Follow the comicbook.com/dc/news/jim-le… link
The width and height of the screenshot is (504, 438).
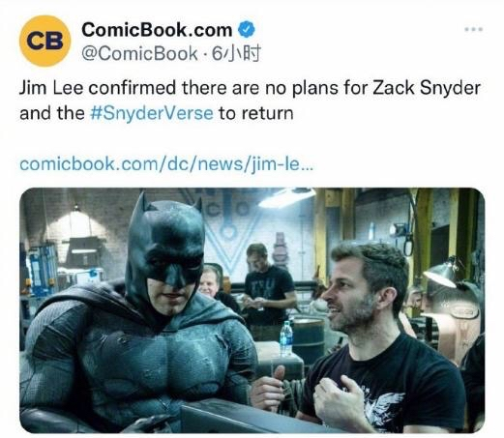[x=166, y=163]
